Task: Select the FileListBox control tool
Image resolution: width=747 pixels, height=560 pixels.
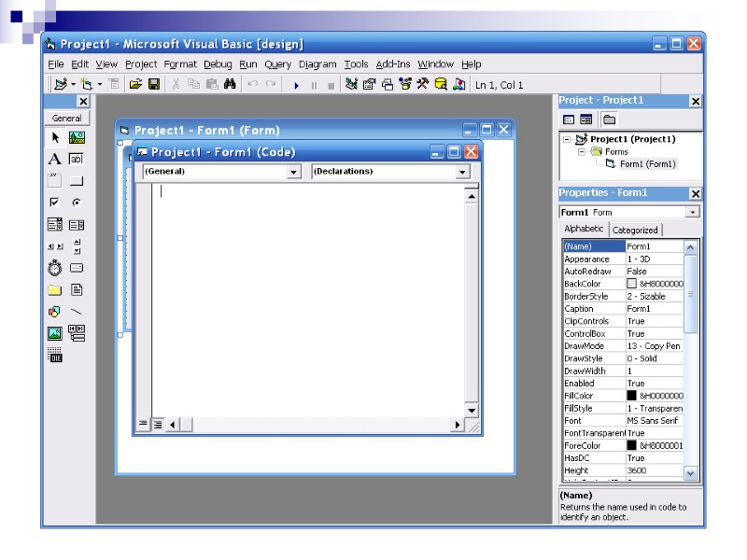Action: (x=77, y=290)
